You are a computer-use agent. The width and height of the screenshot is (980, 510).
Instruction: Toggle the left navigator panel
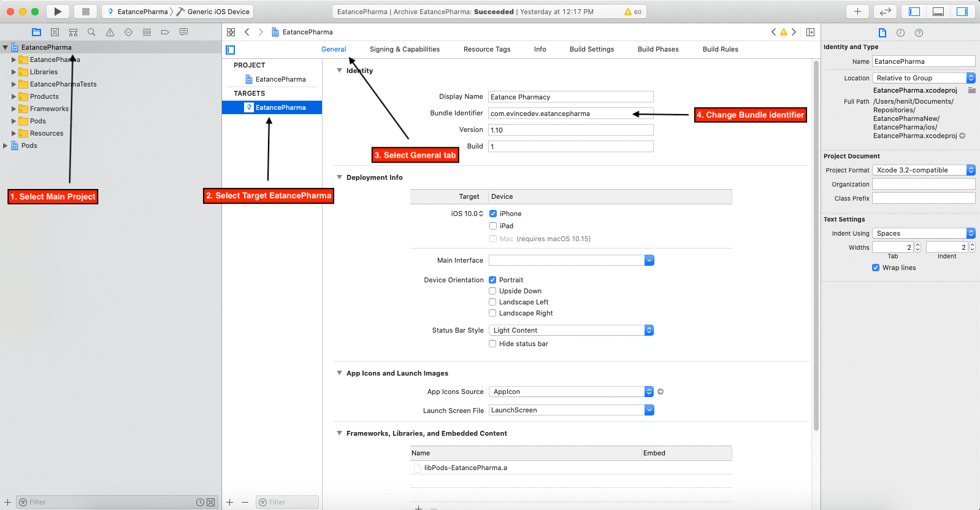914,12
